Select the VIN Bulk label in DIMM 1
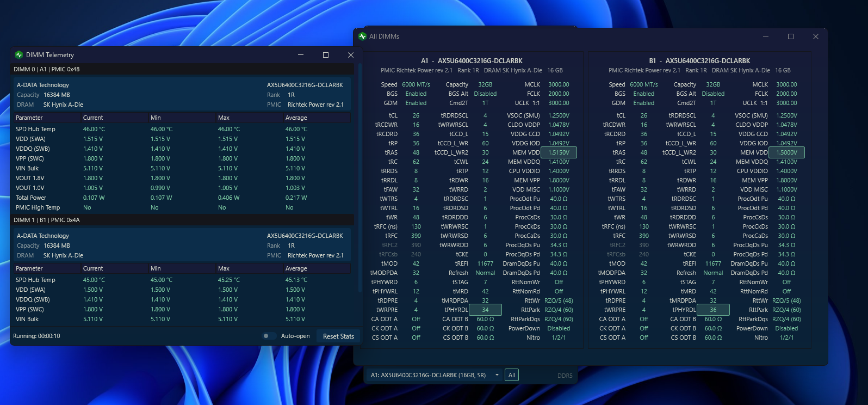Viewport: 868px width, 405px height. (27, 319)
